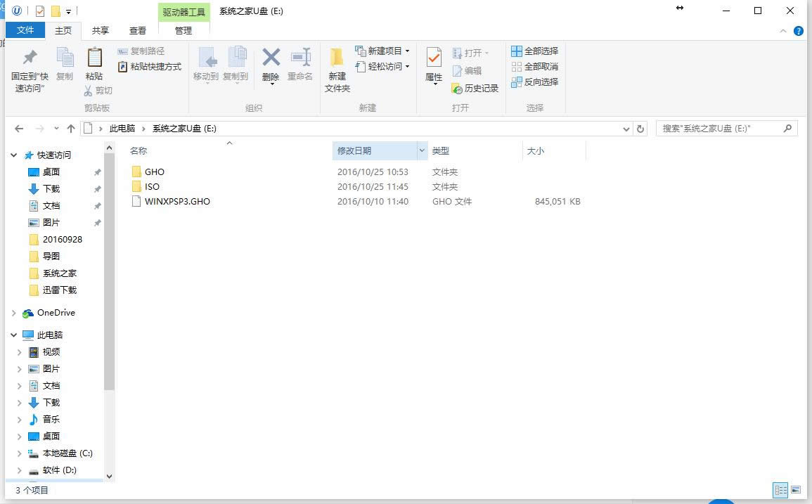Switch to the 查看 (View) ribbon tab

[138, 30]
